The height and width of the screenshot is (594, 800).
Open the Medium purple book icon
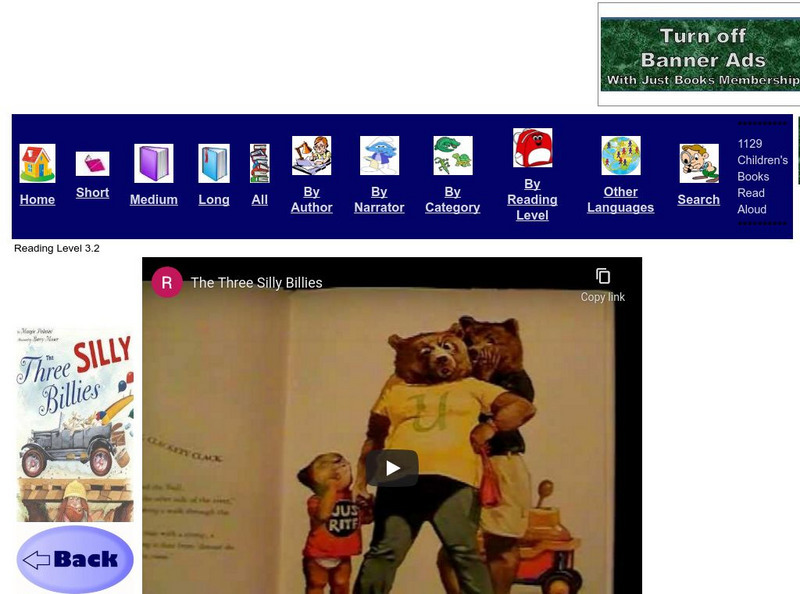click(x=154, y=163)
